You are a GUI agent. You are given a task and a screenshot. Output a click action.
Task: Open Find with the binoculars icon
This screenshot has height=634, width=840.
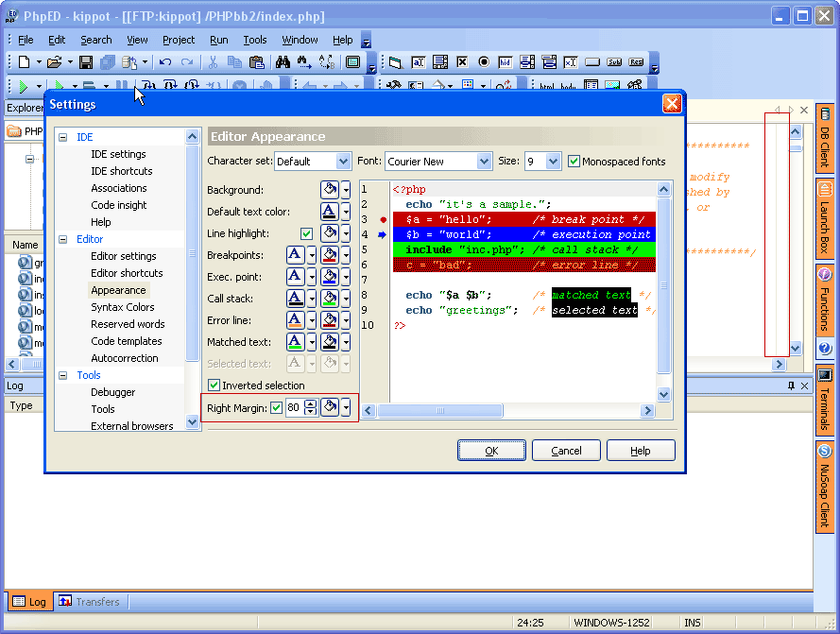(283, 62)
